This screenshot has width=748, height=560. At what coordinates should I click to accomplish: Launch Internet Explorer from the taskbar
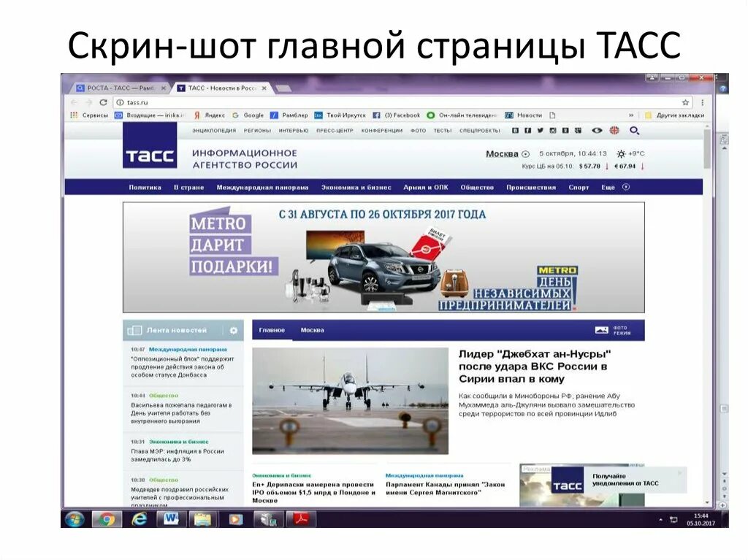140,519
